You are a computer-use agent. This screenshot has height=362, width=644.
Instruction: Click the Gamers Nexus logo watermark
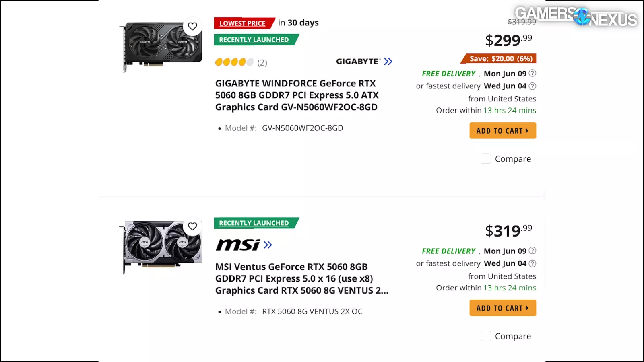pos(576,16)
